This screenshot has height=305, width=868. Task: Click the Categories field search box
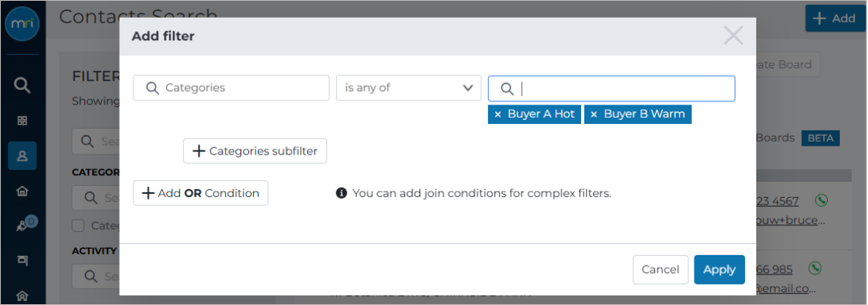pyautogui.click(x=231, y=88)
